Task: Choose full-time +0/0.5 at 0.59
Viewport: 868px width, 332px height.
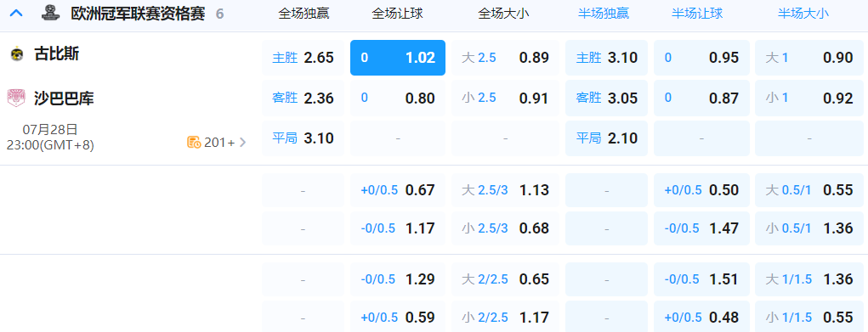Action: [x=398, y=317]
